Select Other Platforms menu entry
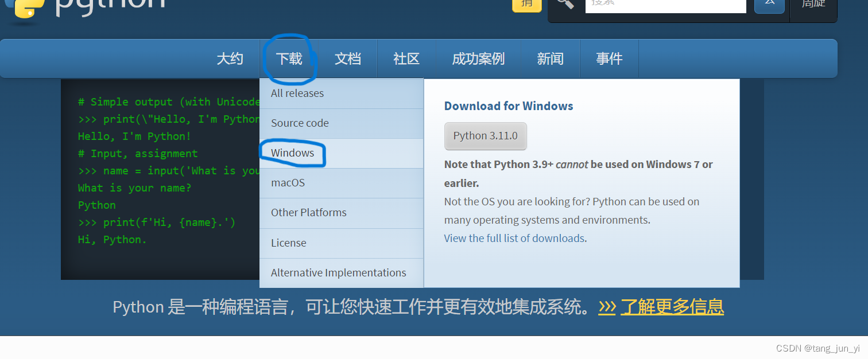 point(342,213)
